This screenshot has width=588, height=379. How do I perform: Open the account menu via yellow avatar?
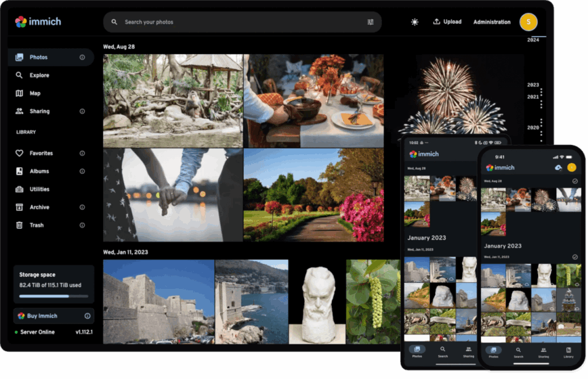click(528, 22)
